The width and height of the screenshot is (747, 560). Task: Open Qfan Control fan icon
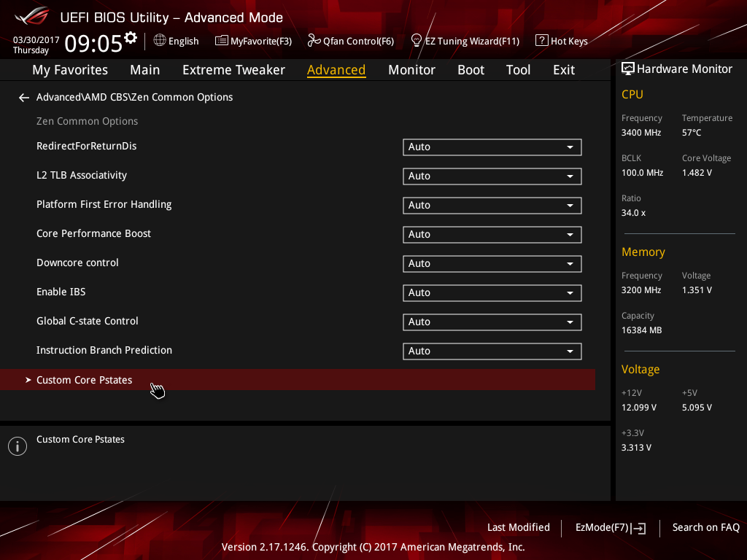pos(314,41)
